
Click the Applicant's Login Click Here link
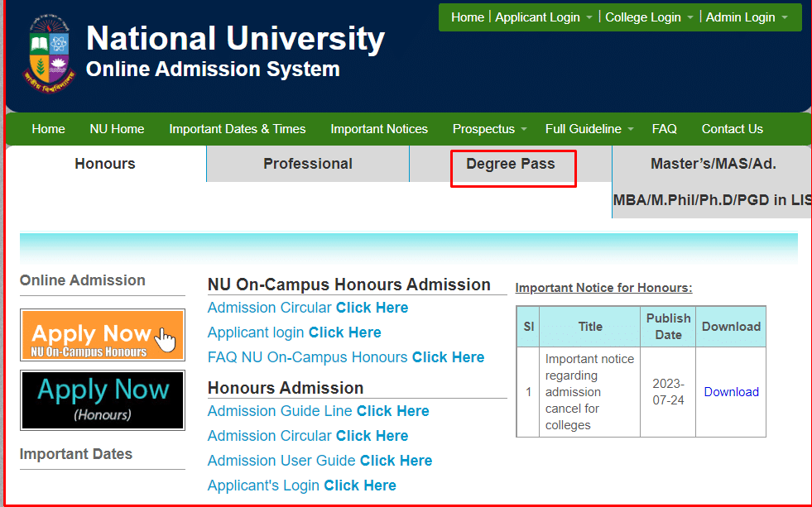point(360,485)
